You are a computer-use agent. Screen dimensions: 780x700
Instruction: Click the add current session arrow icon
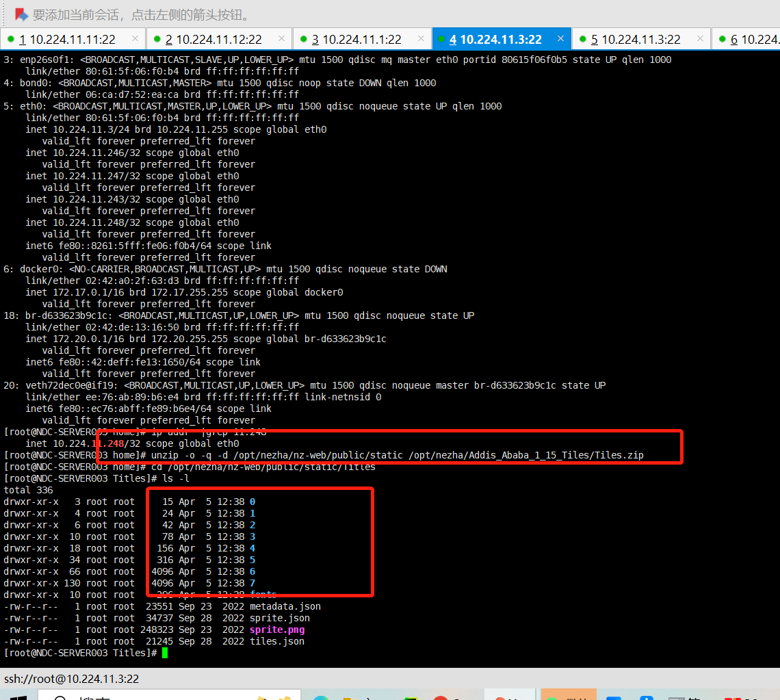[21, 14]
